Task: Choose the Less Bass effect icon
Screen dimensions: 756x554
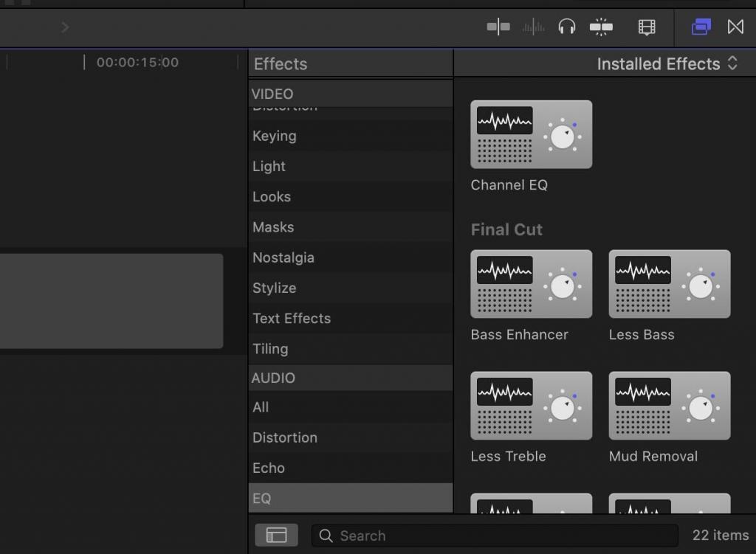Action: pos(669,284)
